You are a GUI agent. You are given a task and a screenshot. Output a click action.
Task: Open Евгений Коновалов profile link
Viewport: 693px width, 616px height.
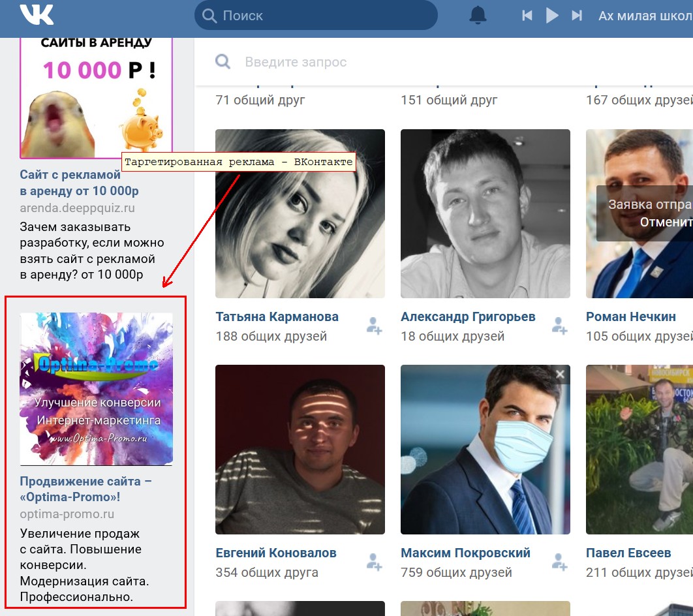pos(276,553)
